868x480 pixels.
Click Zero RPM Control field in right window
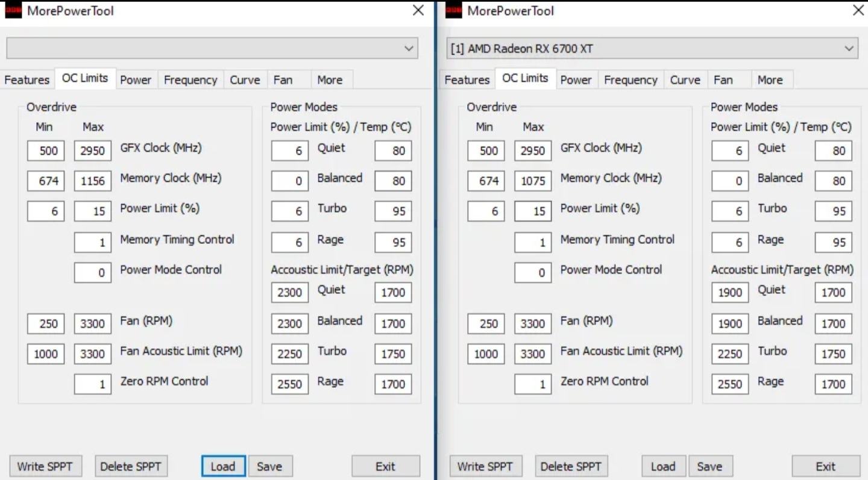coord(533,384)
